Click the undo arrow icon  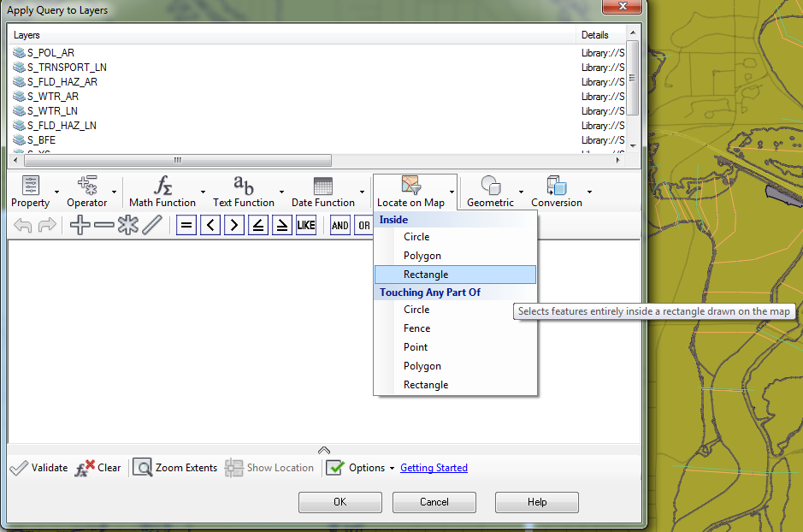point(22,225)
